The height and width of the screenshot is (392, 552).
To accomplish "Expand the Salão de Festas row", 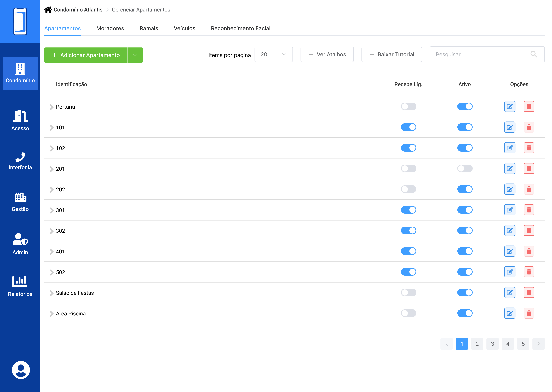I will point(51,293).
